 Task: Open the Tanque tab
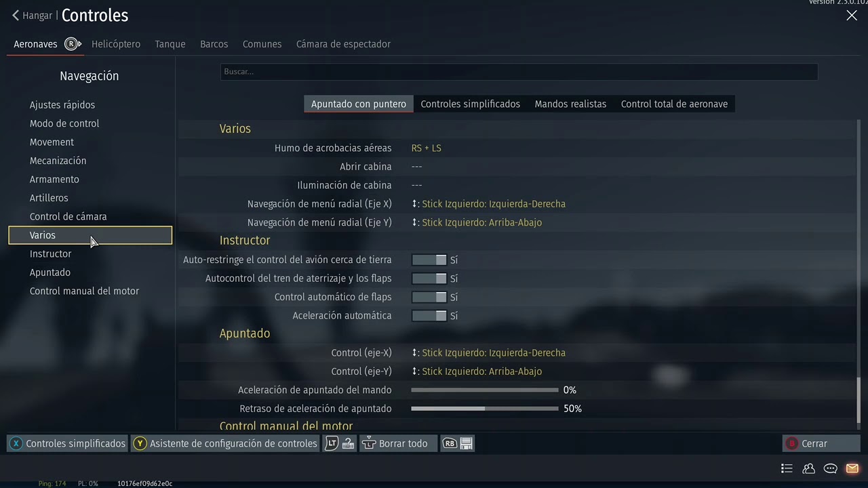pyautogui.click(x=170, y=44)
